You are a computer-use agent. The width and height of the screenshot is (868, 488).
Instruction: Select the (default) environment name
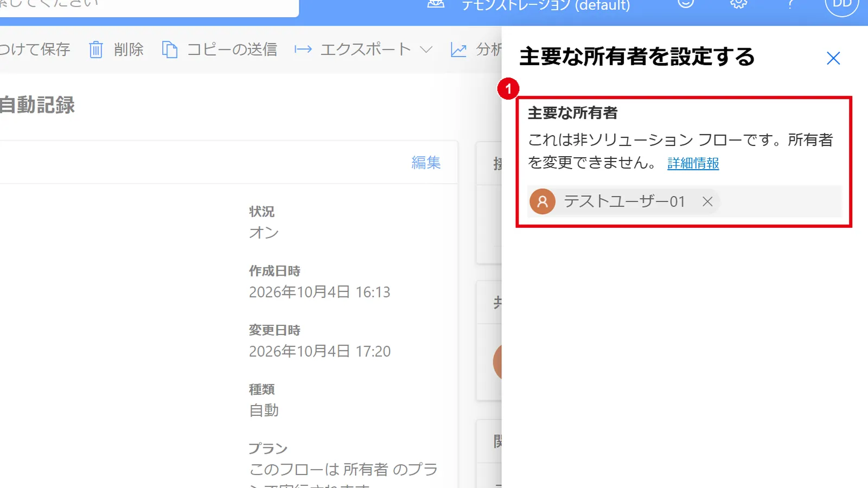[x=546, y=5]
